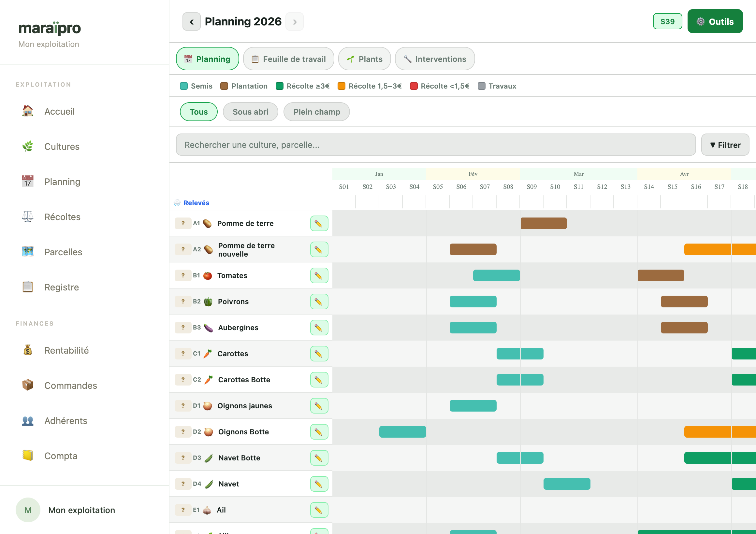The height and width of the screenshot is (534, 756).
Task: Open Rentabilité money bag icon
Action: pyautogui.click(x=28, y=350)
